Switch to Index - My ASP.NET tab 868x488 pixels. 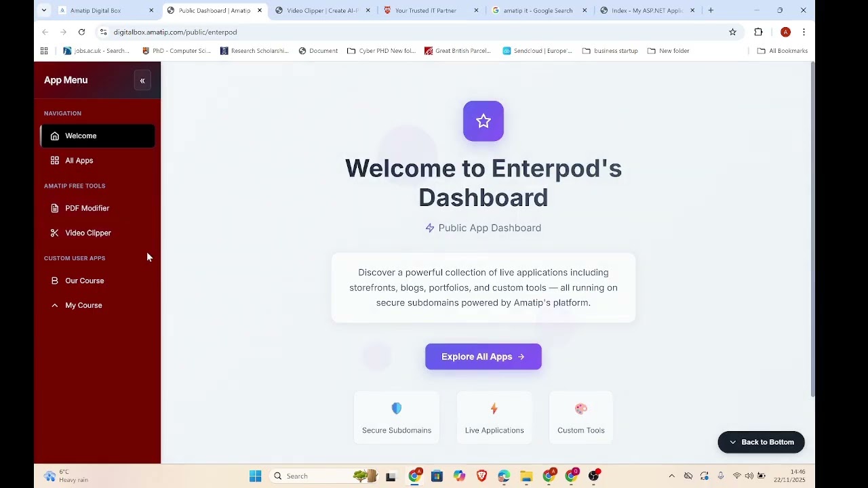pyautogui.click(x=648, y=10)
